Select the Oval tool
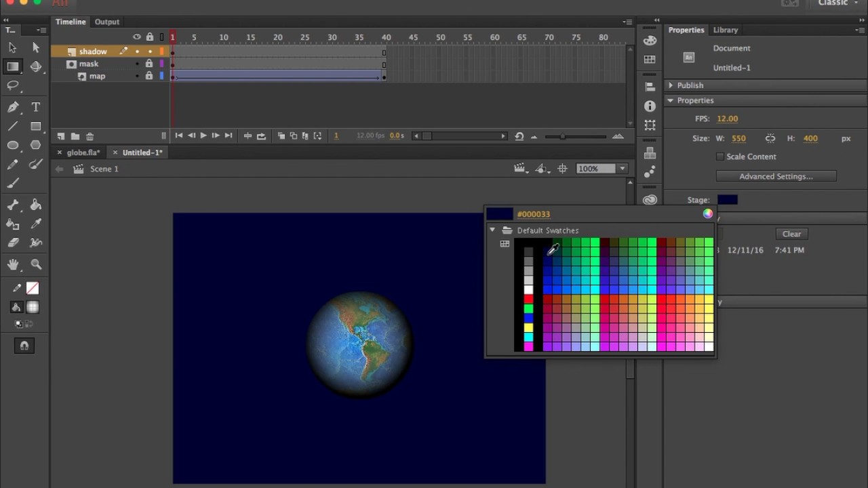The image size is (868, 488). point(12,145)
